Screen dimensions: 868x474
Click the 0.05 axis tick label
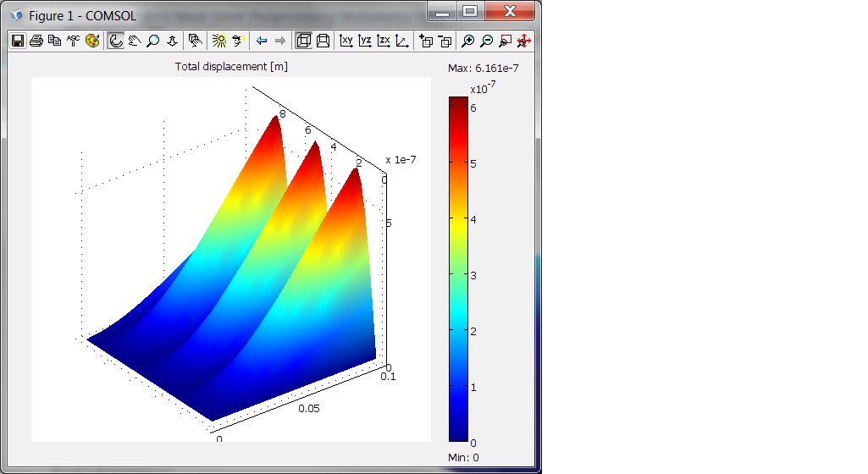(x=309, y=408)
